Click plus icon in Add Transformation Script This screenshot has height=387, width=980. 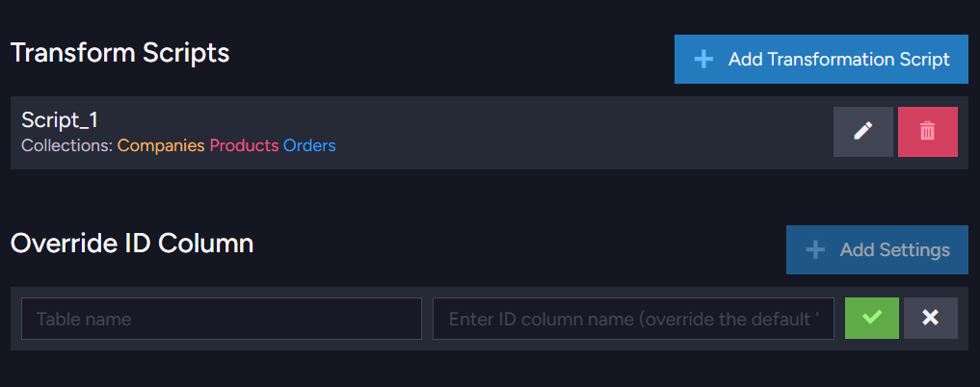(x=703, y=60)
